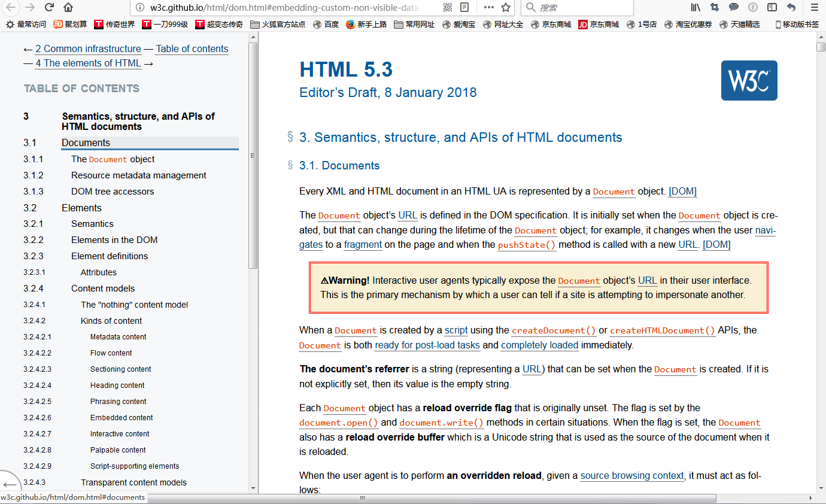
Task: Open the 淘宝优惠券 bookmark
Action: click(x=688, y=25)
